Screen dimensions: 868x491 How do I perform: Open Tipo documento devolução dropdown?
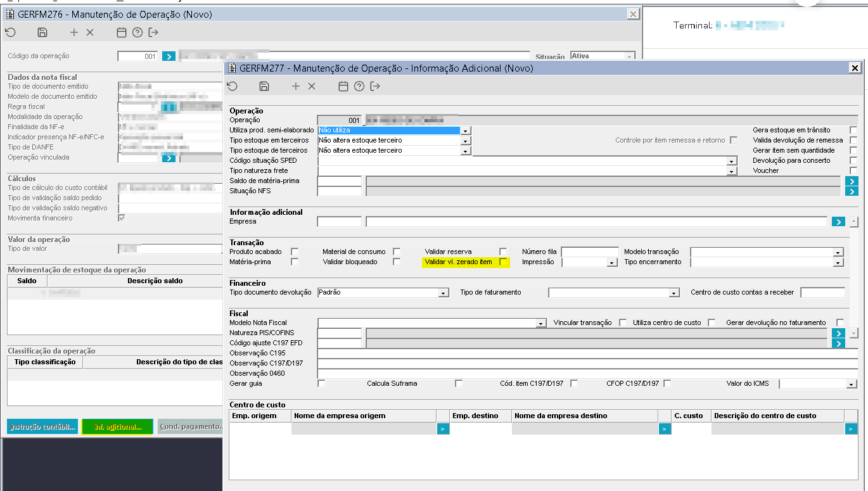(444, 293)
